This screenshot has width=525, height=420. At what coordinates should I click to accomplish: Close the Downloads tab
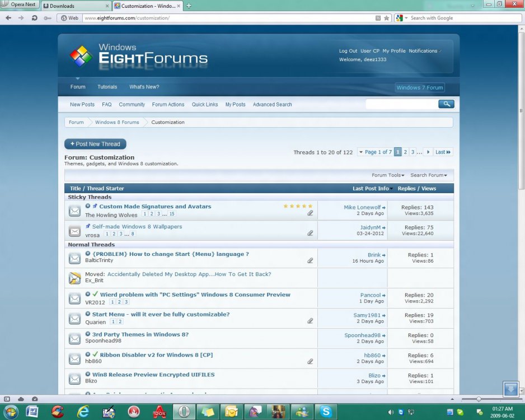(x=107, y=6)
